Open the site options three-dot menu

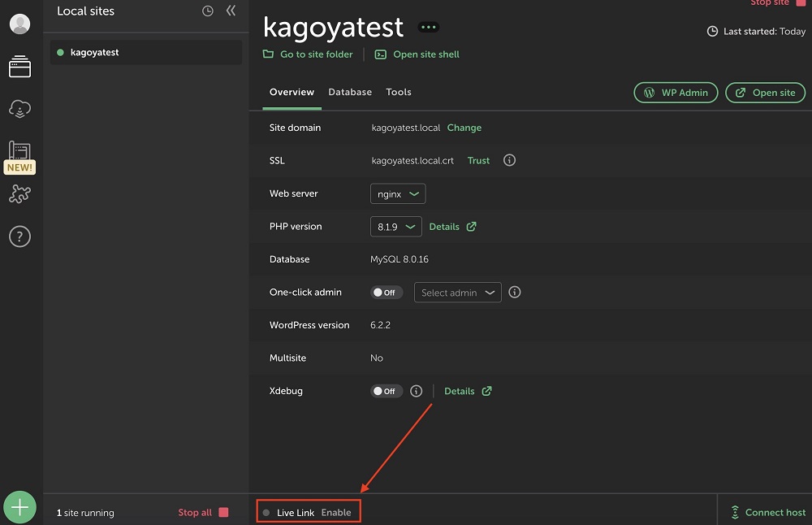point(428,28)
